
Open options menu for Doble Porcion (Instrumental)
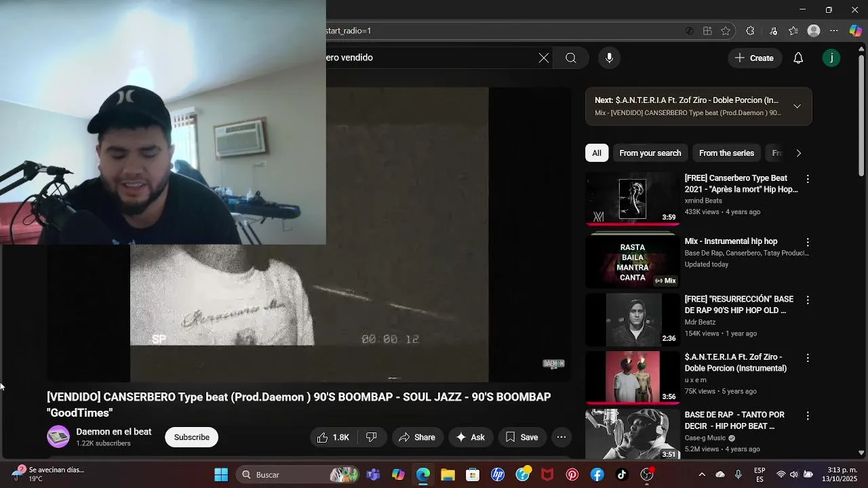pos(808,357)
